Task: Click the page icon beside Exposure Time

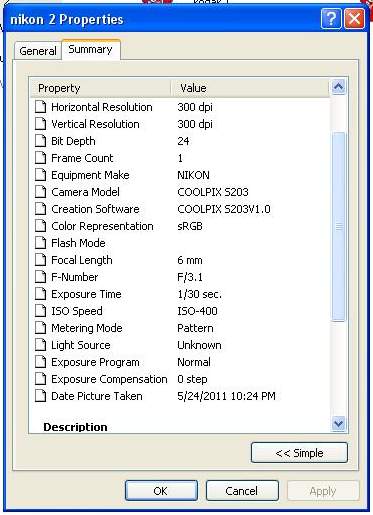Action: point(41,294)
